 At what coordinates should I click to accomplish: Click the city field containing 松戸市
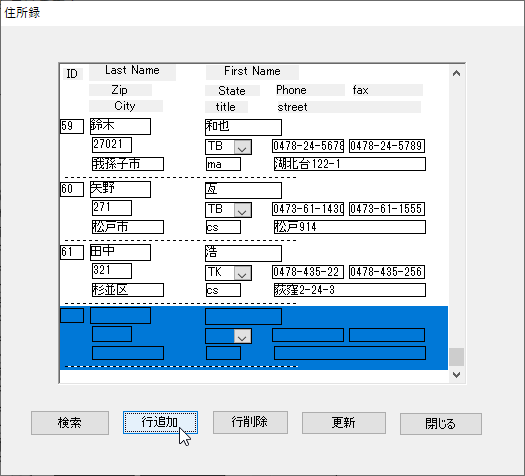click(x=128, y=227)
